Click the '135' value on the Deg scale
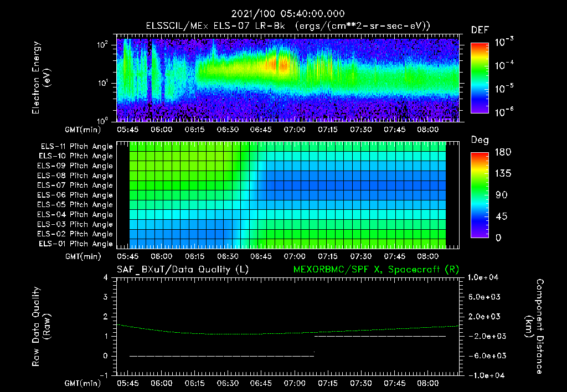 point(503,174)
